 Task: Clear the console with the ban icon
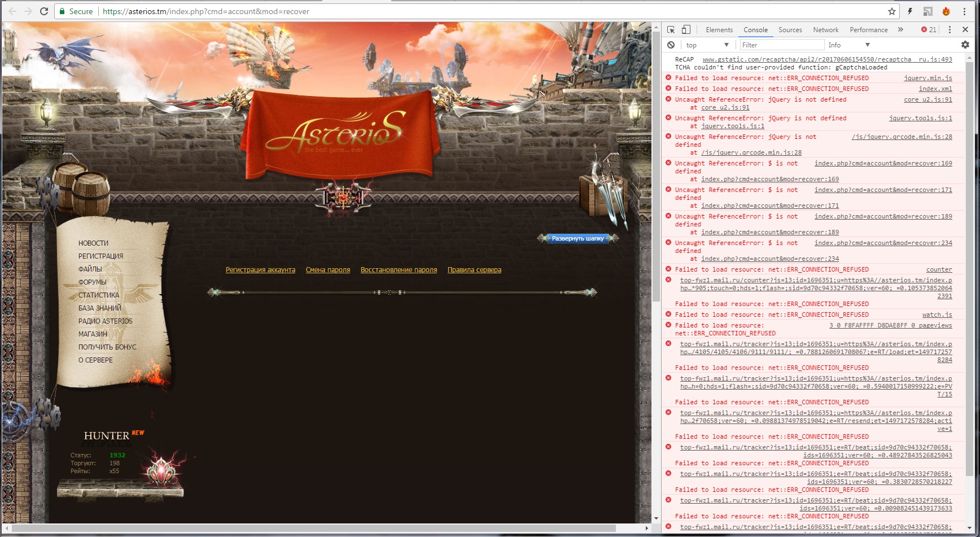tap(671, 45)
